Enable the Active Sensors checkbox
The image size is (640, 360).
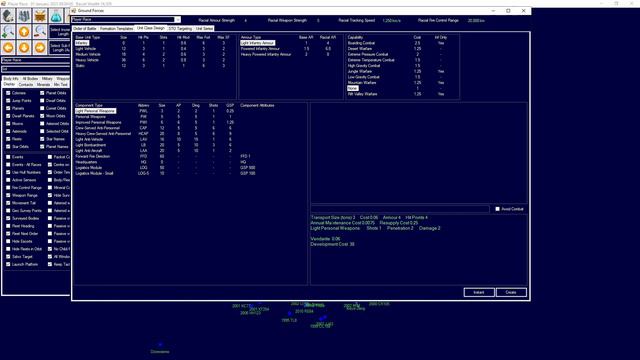(x=8, y=180)
